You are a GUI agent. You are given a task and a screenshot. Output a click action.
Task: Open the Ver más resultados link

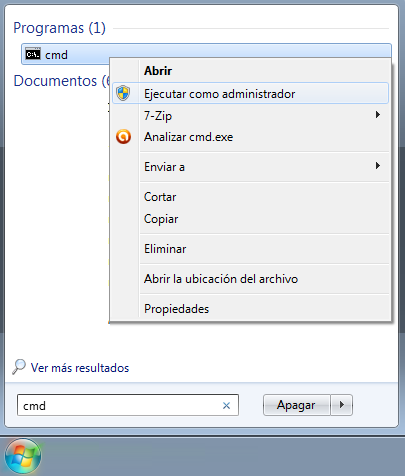pyautogui.click(x=80, y=368)
